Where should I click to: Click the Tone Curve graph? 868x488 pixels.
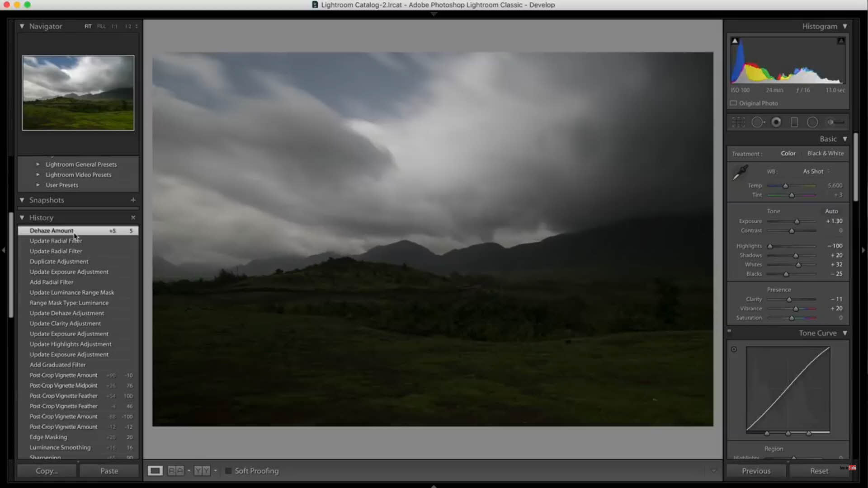tap(788, 389)
